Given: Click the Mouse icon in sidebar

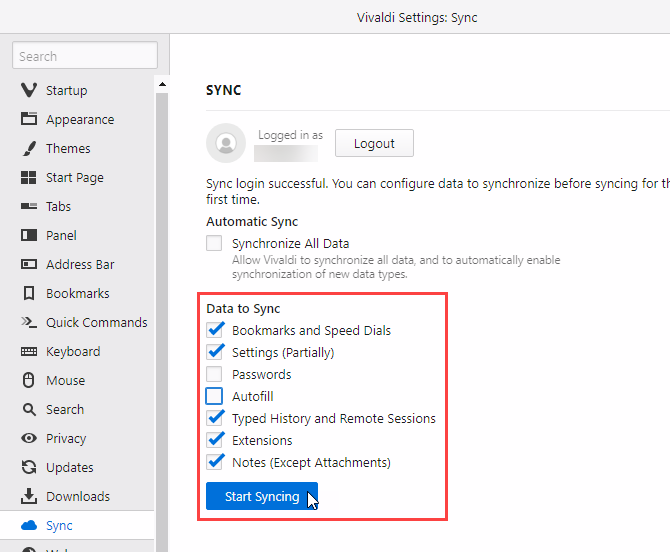Looking at the screenshot, I should click(x=29, y=380).
